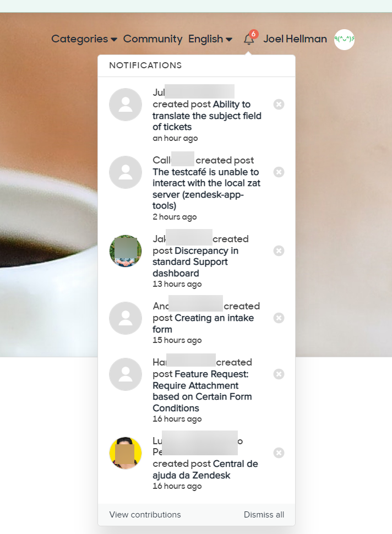The width and height of the screenshot is (392, 534).
Task: Click Joel Hellman's profile avatar icon
Action: (344, 40)
